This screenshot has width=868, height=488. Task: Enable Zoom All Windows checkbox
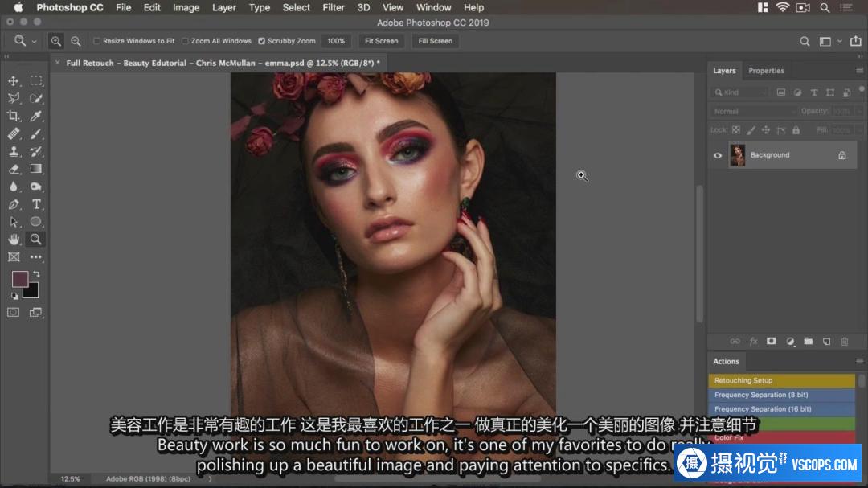(x=186, y=41)
